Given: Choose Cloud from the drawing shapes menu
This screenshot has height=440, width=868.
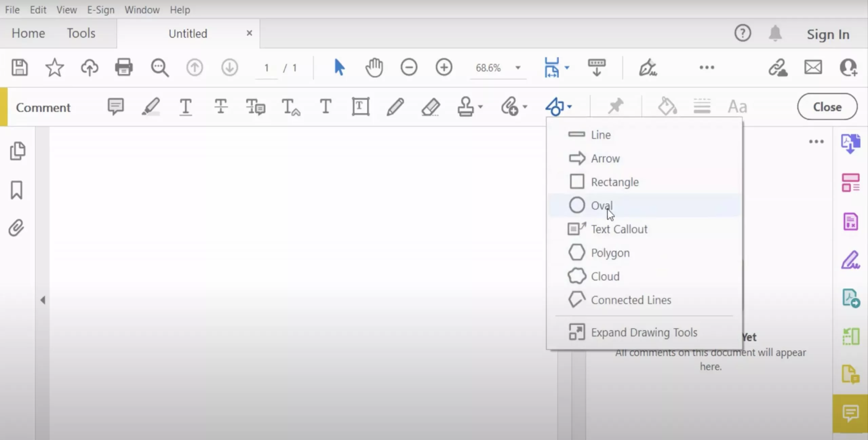Looking at the screenshot, I should click(605, 276).
